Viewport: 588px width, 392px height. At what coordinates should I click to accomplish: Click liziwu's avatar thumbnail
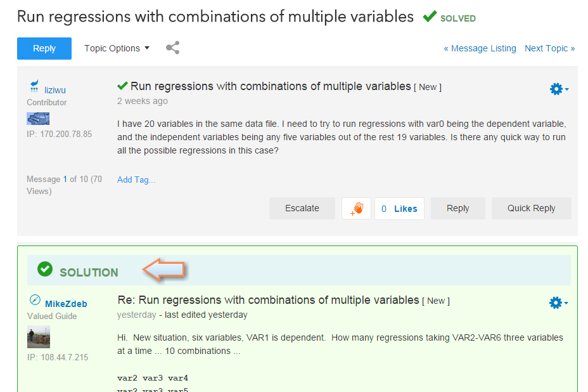tap(38, 119)
